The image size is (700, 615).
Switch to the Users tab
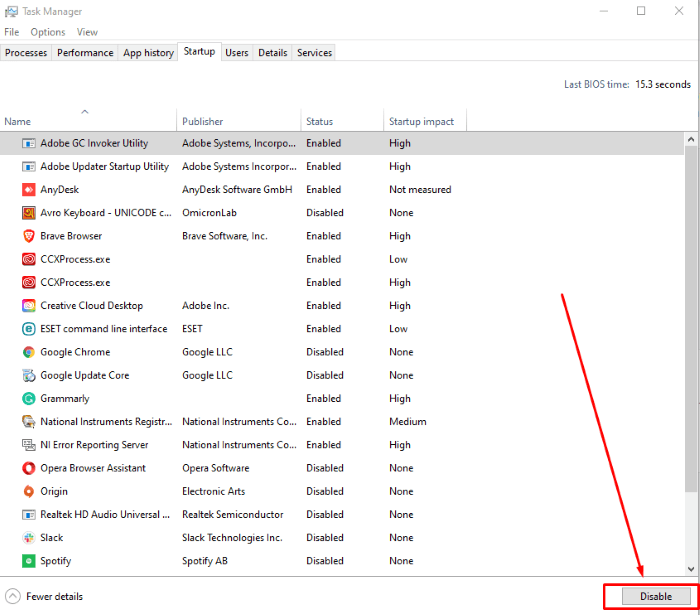(x=237, y=53)
